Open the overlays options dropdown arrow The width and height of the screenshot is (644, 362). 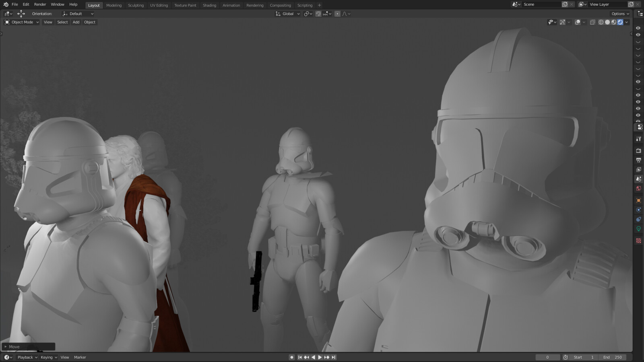click(x=584, y=22)
